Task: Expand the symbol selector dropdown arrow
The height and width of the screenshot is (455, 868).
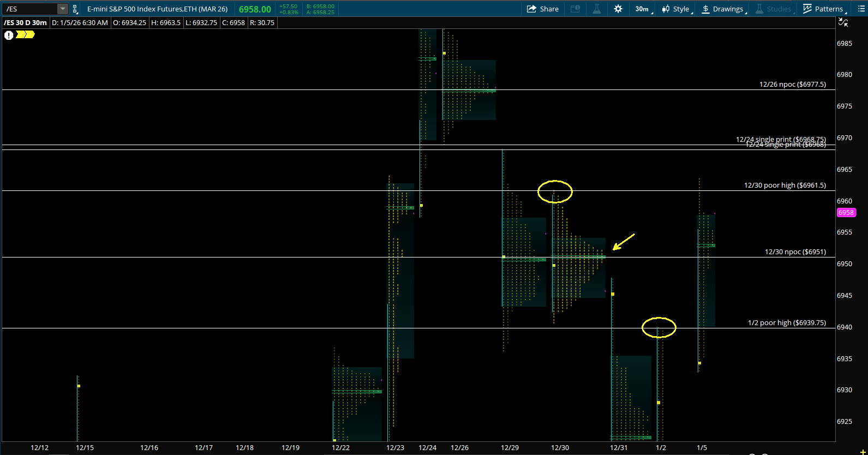Action: point(63,9)
